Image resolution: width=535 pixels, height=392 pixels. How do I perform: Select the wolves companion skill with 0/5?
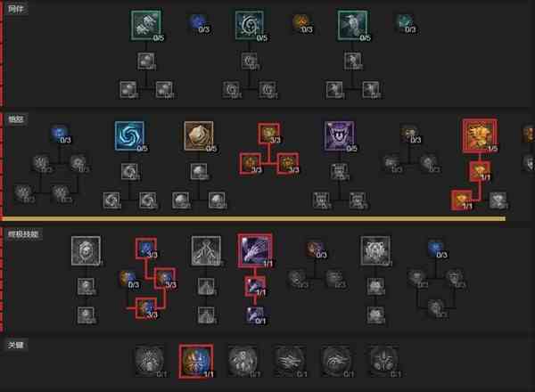pos(146,25)
